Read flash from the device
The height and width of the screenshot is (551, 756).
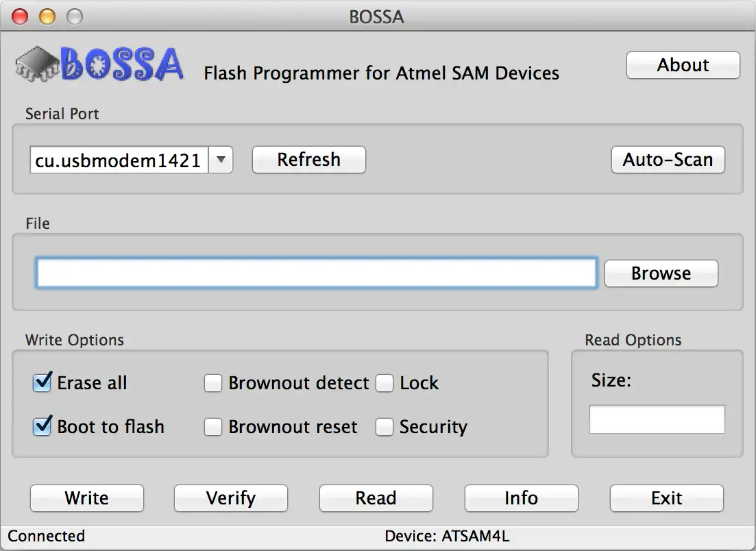376,498
